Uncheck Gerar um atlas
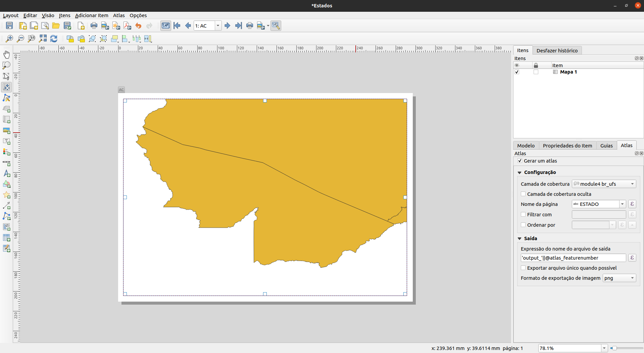Screen dimensions: 644x353 pyautogui.click(x=520, y=161)
